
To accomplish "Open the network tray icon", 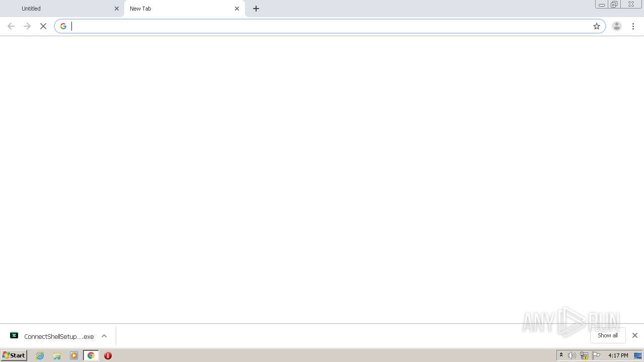I will pyautogui.click(x=584, y=355).
